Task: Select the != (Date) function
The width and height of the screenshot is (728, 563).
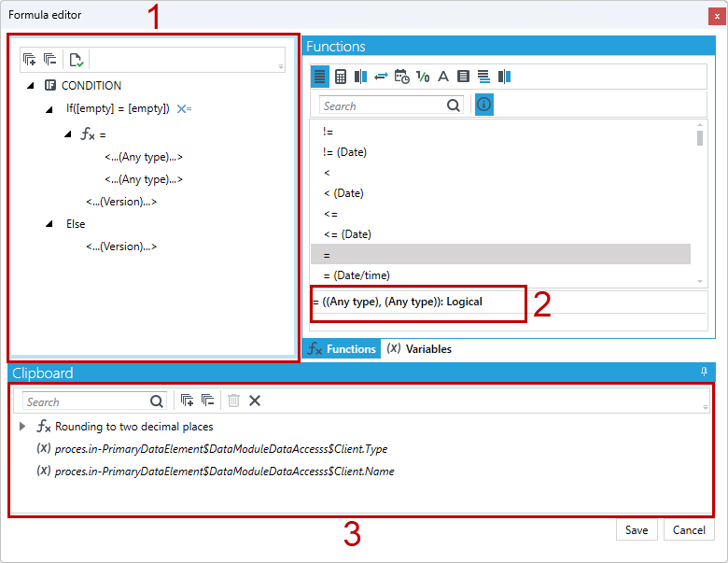Action: [x=500, y=152]
